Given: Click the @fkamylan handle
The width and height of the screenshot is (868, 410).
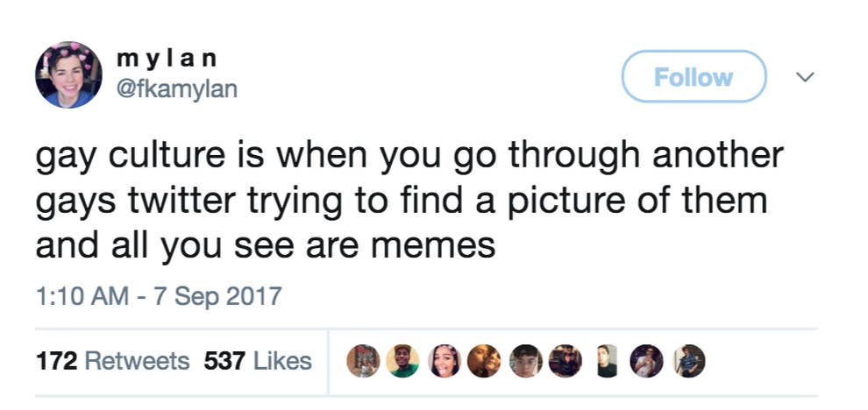Looking at the screenshot, I should 176,88.
